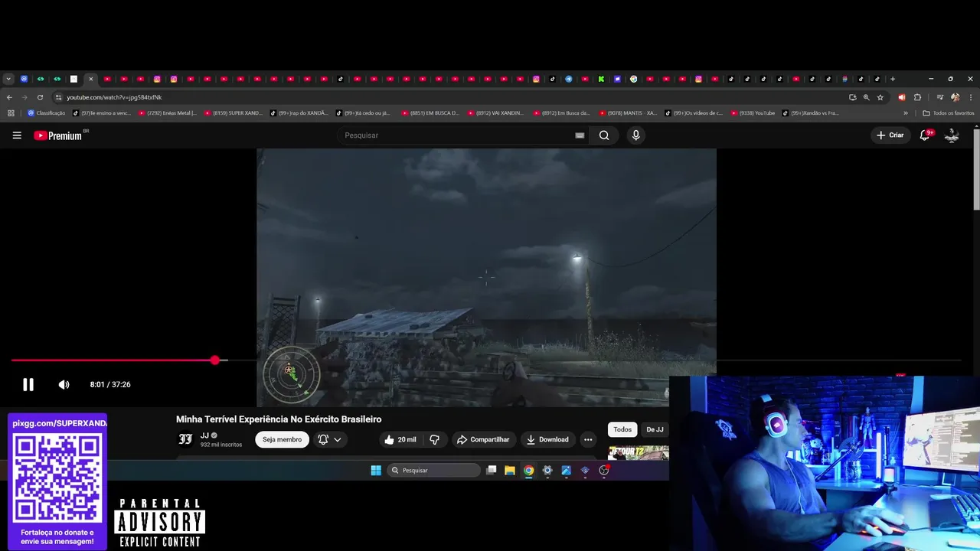Open the account avatar menu on YouTube
Image resolution: width=980 pixels, height=551 pixels.
tap(952, 135)
